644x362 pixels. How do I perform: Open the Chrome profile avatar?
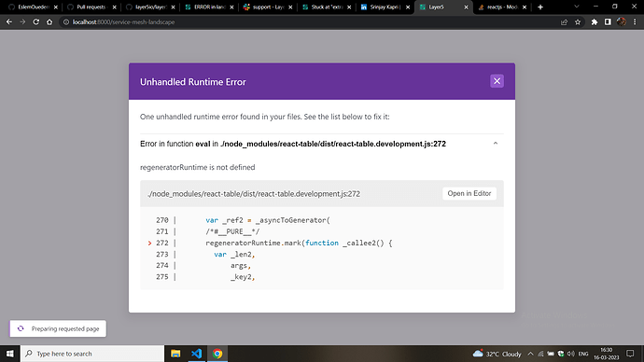pyautogui.click(x=622, y=22)
